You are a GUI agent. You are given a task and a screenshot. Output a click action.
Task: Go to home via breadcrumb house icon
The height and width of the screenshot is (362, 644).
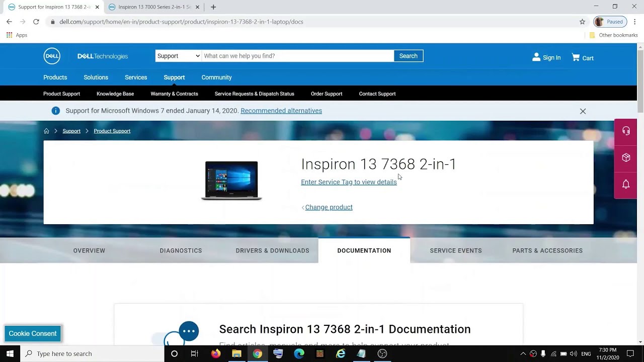pos(46,131)
